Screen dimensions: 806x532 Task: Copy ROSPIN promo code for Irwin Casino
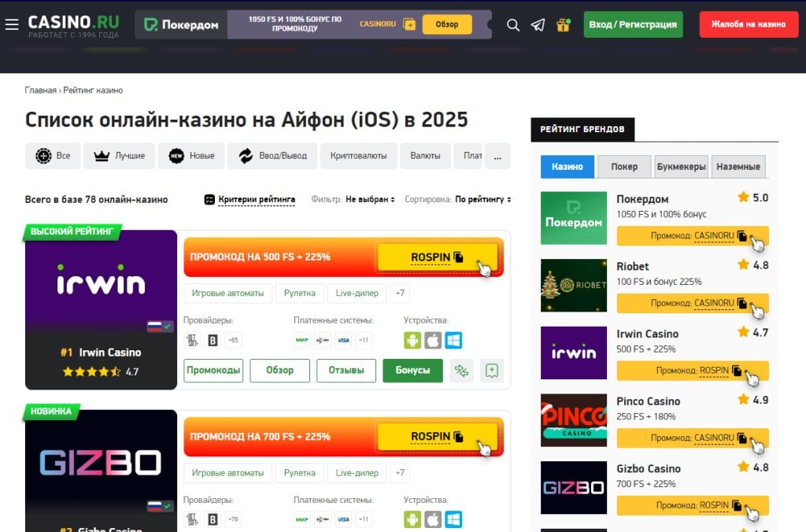coord(438,257)
